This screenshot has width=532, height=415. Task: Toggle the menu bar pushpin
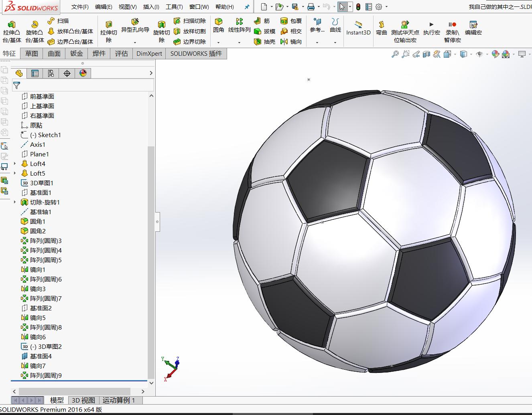(246, 6)
